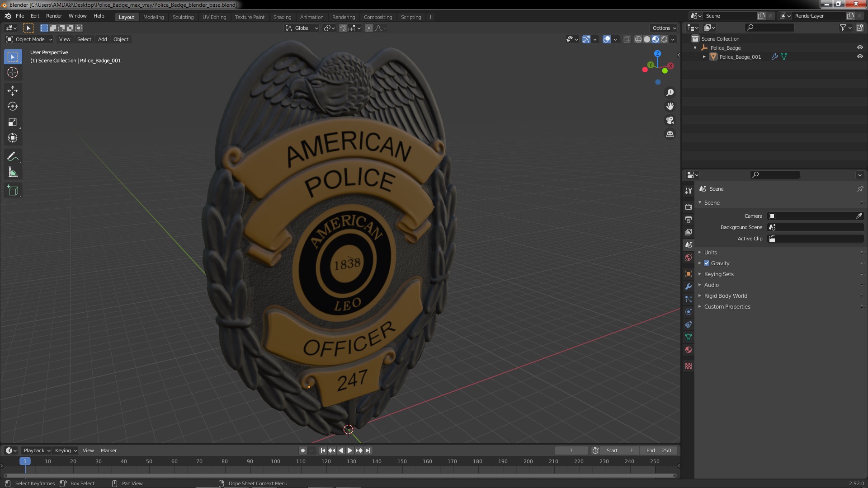Viewport: 868px width, 488px height.
Task: Expand the Rigid Body World panel
Action: (725, 296)
